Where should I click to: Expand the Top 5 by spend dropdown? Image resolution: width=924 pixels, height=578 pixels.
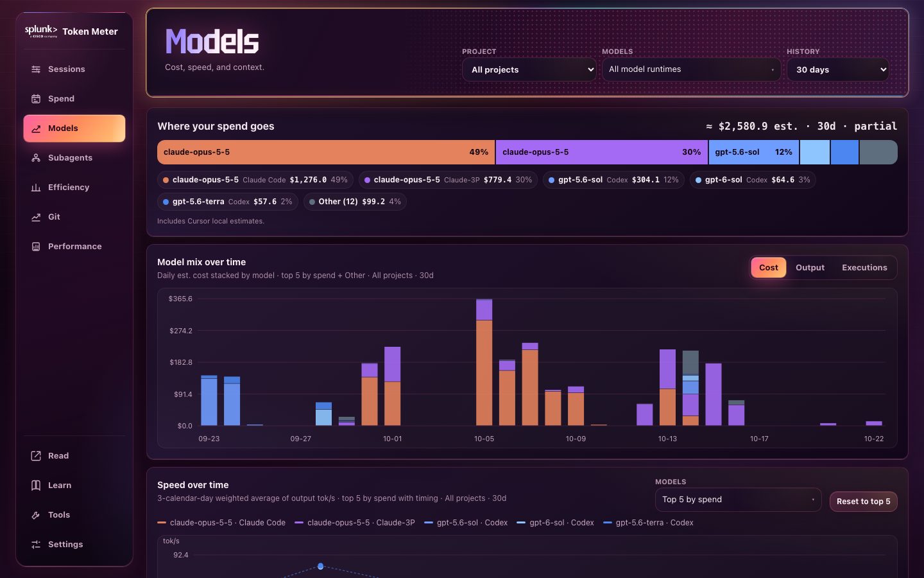tap(738, 500)
